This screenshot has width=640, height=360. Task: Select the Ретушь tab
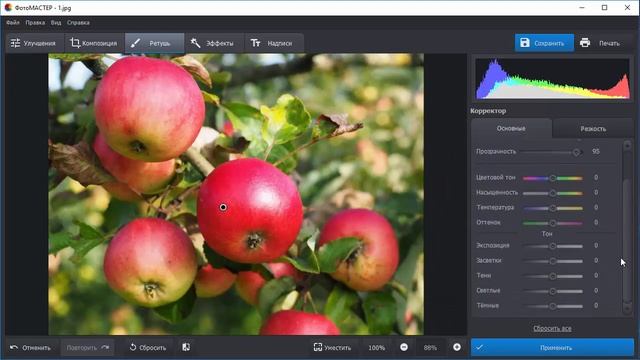coord(154,43)
